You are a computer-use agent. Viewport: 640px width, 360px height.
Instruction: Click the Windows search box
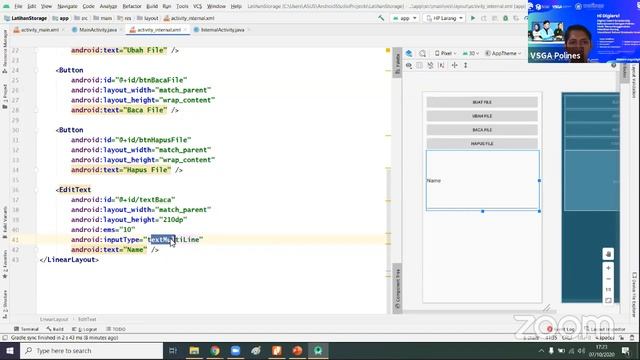(x=92, y=351)
